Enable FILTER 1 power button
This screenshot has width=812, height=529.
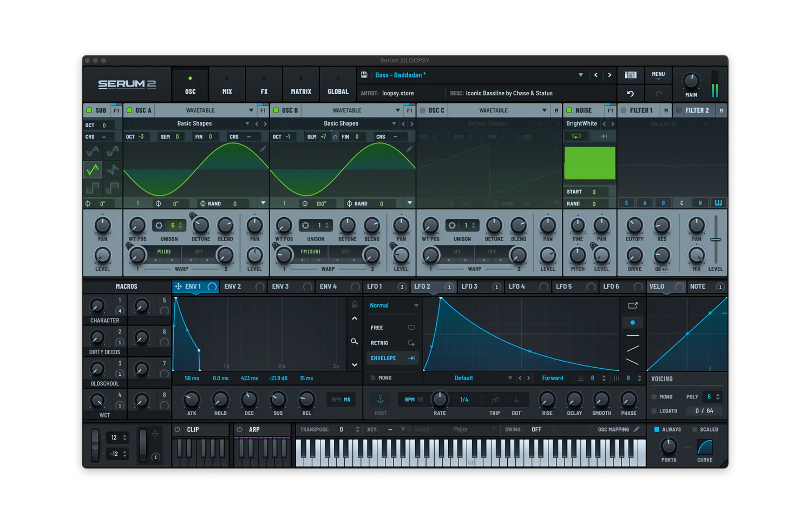(624, 110)
